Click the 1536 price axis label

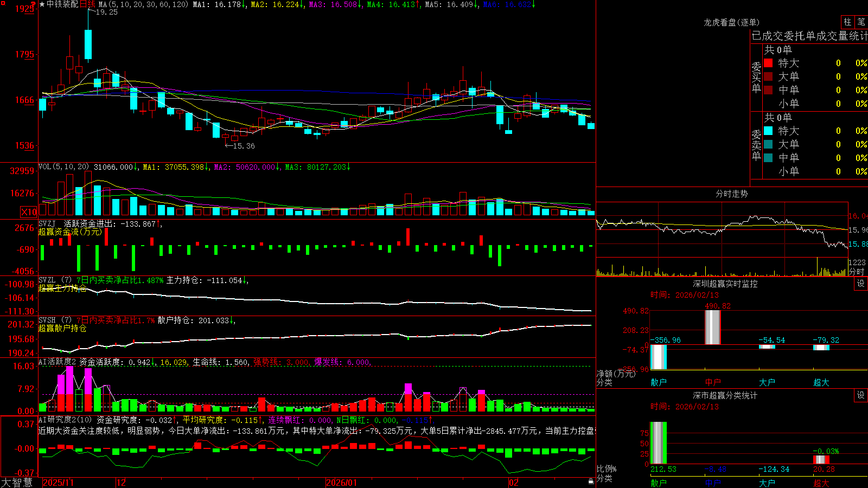tap(25, 145)
